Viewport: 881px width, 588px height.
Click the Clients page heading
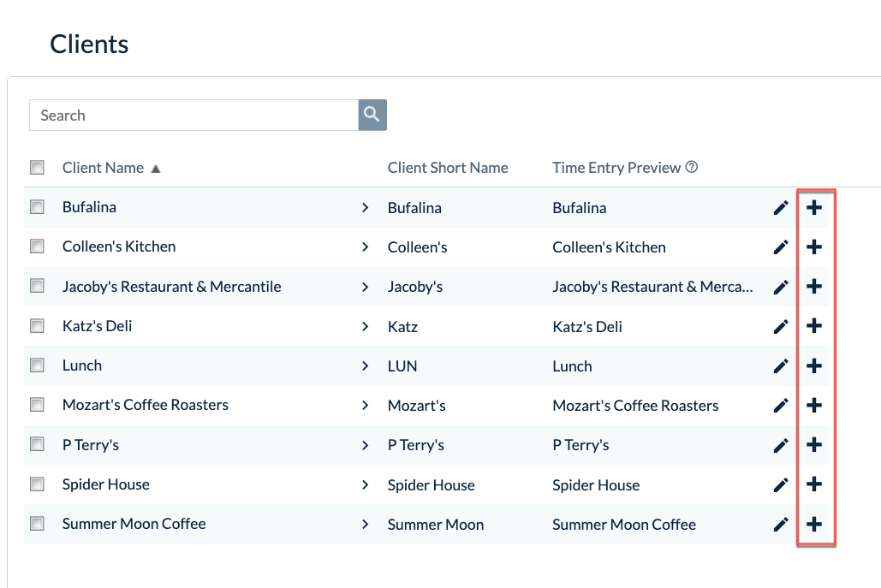[89, 45]
